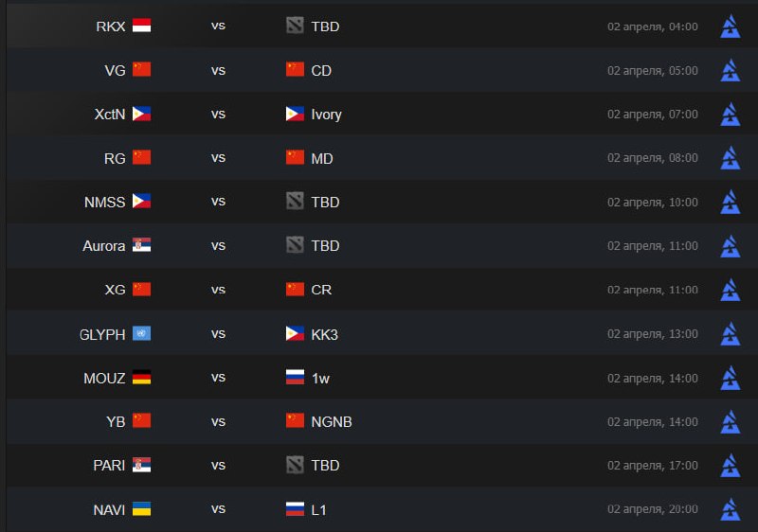The width and height of the screenshot is (758, 532).
Task: Click the globe flag icon next to GLYPH
Action: [x=142, y=333]
